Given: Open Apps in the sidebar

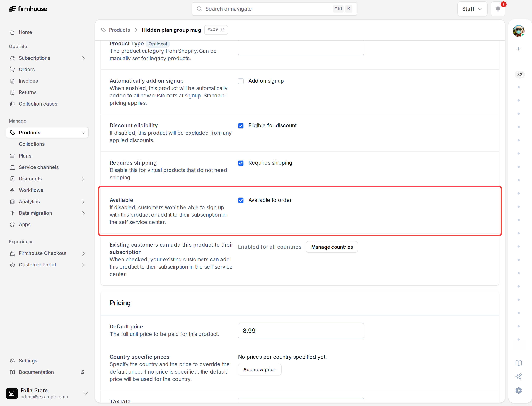Looking at the screenshot, I should click(x=47, y=225).
